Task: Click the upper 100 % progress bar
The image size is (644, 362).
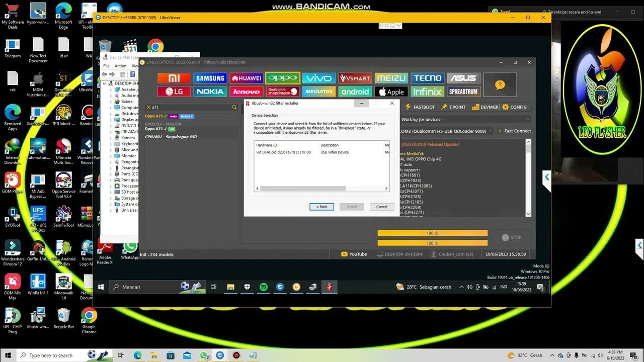Action: click(x=433, y=233)
